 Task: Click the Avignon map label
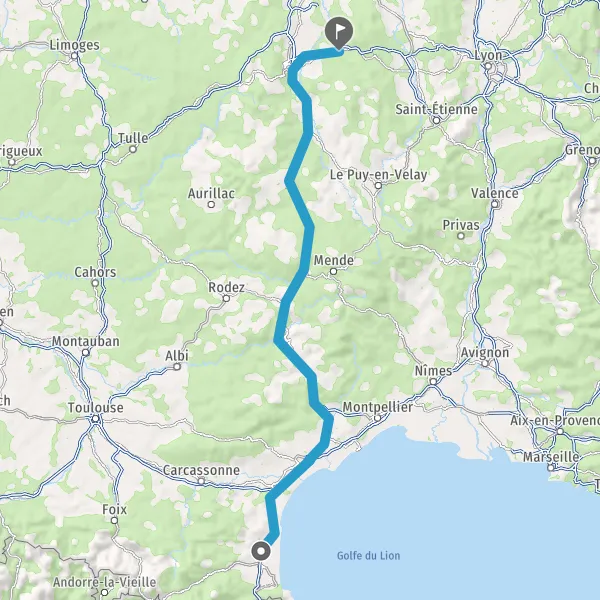485,352
